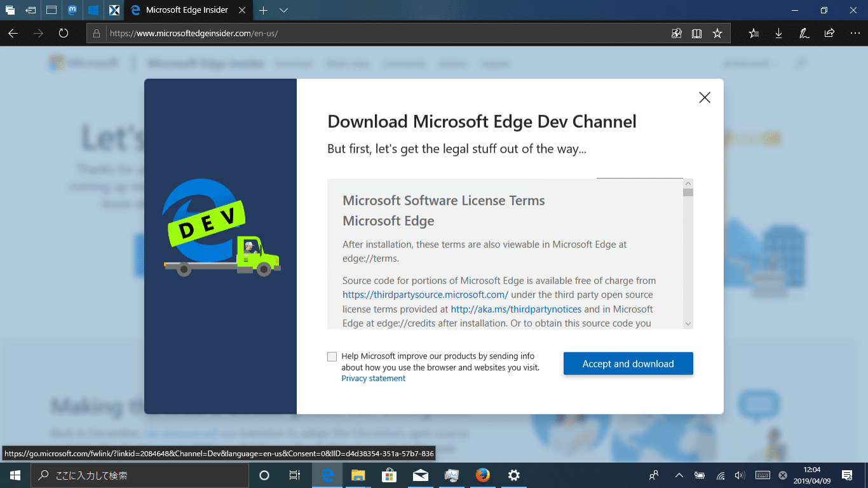Open the aka.ms/thirdpartynotices link
The height and width of the screenshot is (488, 868).
[516, 309]
